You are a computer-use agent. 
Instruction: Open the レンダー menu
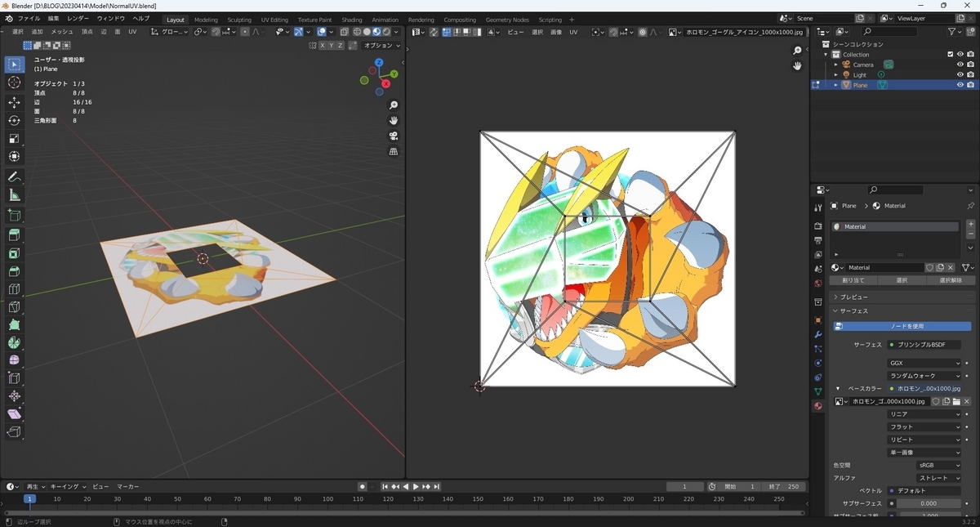(76, 18)
